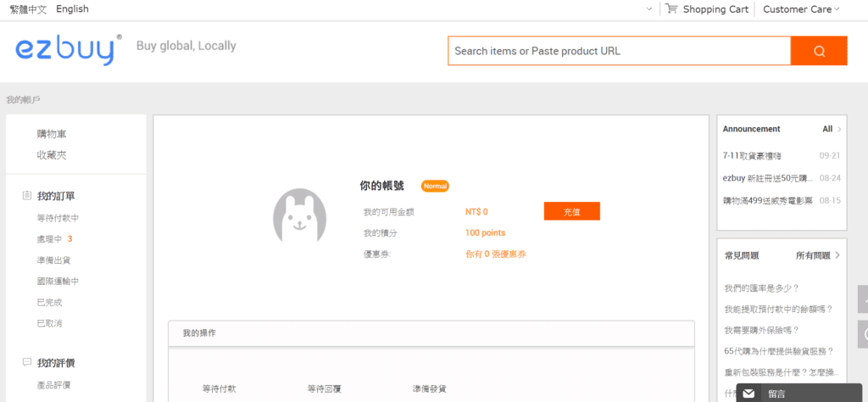Click the NT$ 0 available balance
Viewport: 868px width, 402px height.
476,211
